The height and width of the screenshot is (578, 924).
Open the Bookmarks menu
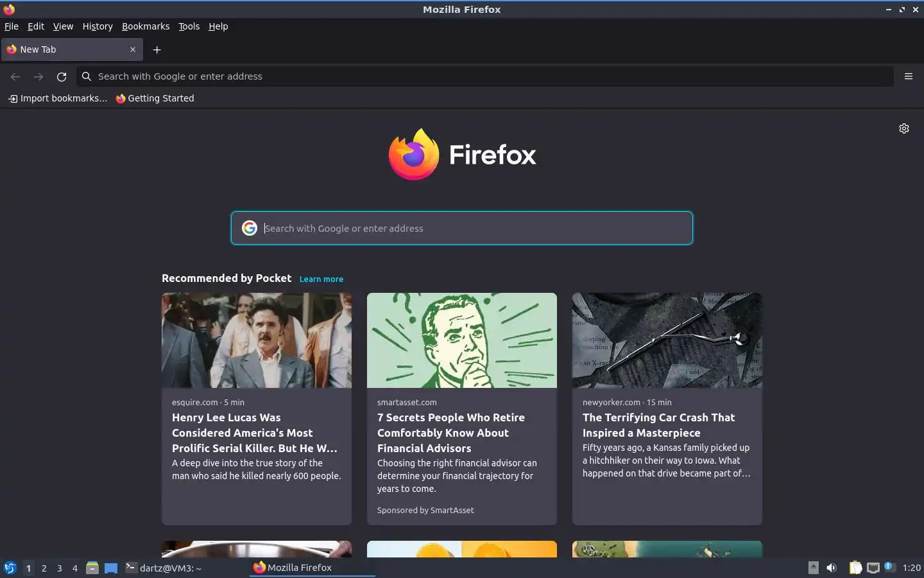(146, 26)
